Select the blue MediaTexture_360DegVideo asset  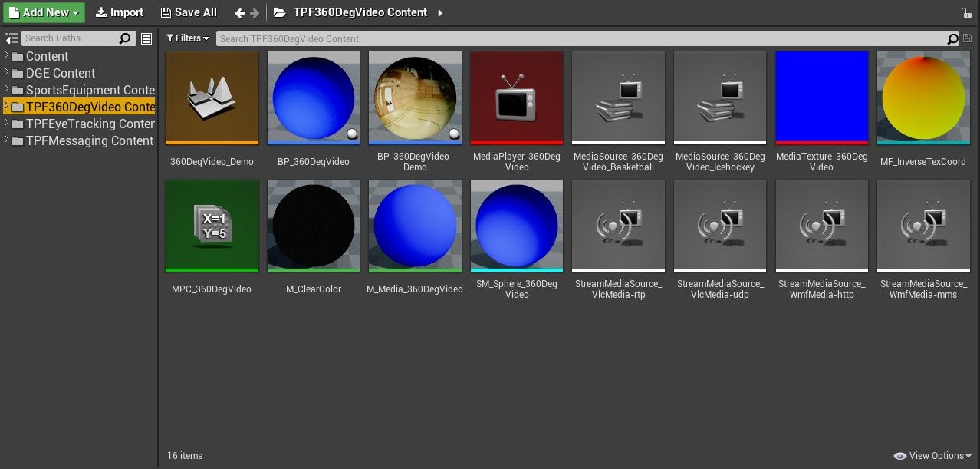821,111
